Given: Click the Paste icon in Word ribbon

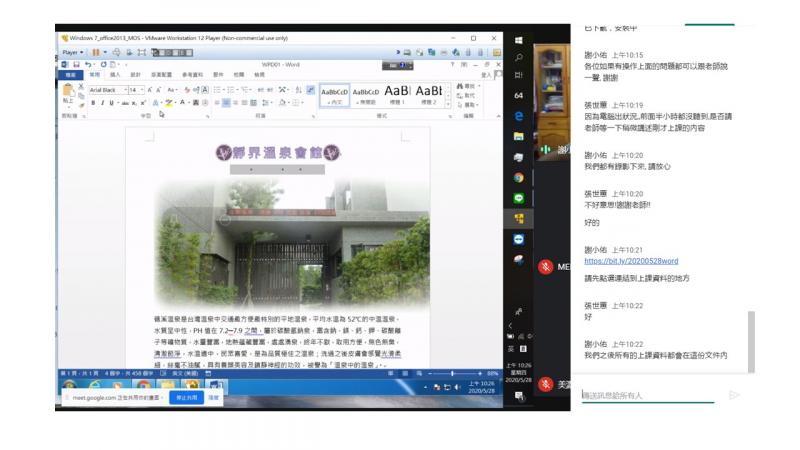Looking at the screenshot, I should [67, 92].
